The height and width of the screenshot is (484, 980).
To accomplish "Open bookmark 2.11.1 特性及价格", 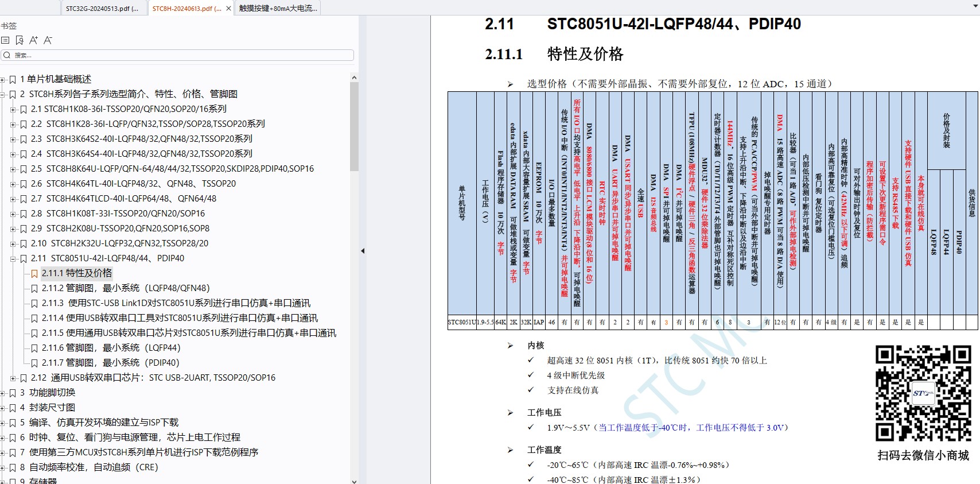I will (x=77, y=273).
